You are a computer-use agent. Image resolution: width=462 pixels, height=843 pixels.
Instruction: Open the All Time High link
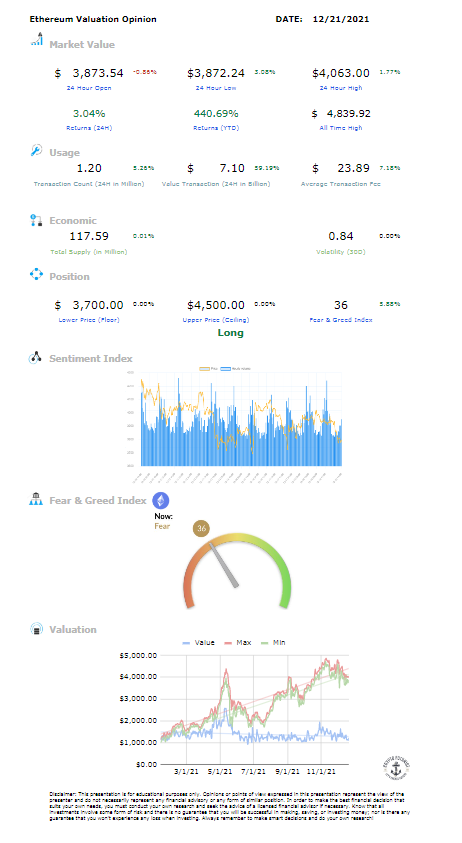(x=340, y=128)
